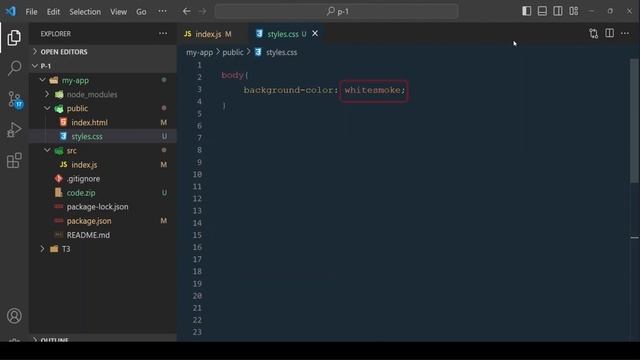Click the EXPLORER panel title
The width and height of the screenshot is (640, 360).
click(x=56, y=34)
